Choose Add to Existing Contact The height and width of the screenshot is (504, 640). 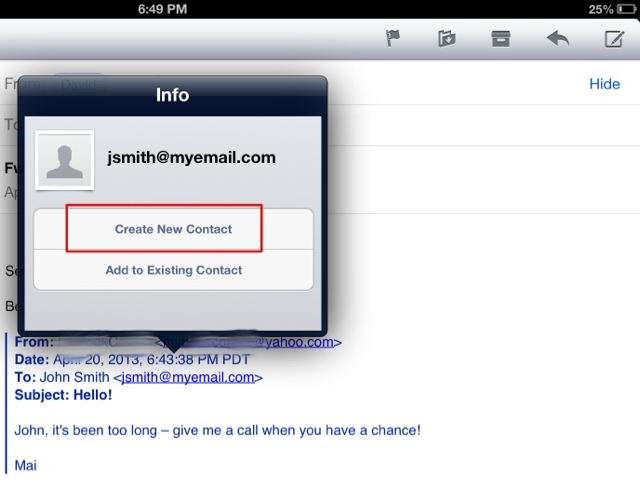click(173, 270)
